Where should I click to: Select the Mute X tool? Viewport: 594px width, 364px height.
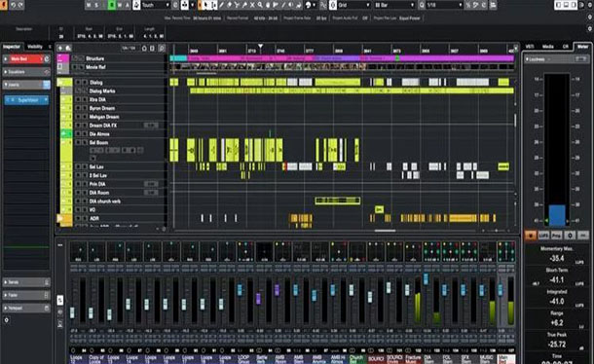click(252, 5)
